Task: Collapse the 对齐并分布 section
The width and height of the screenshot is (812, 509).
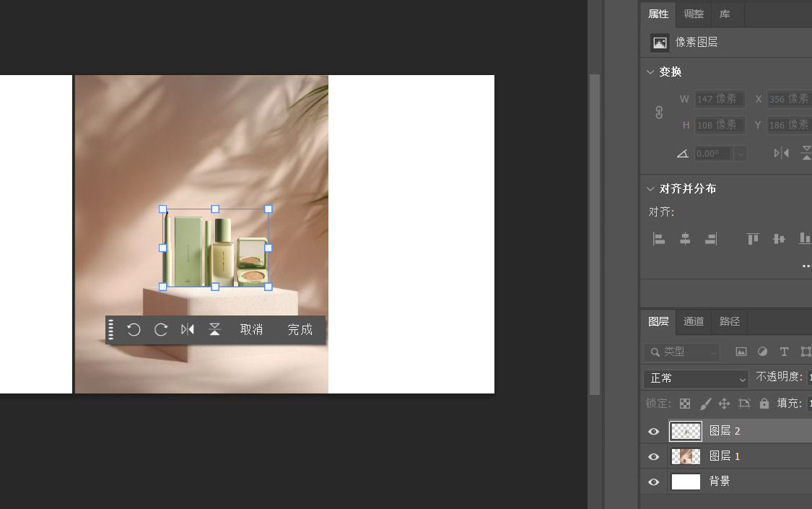Action: (x=650, y=189)
